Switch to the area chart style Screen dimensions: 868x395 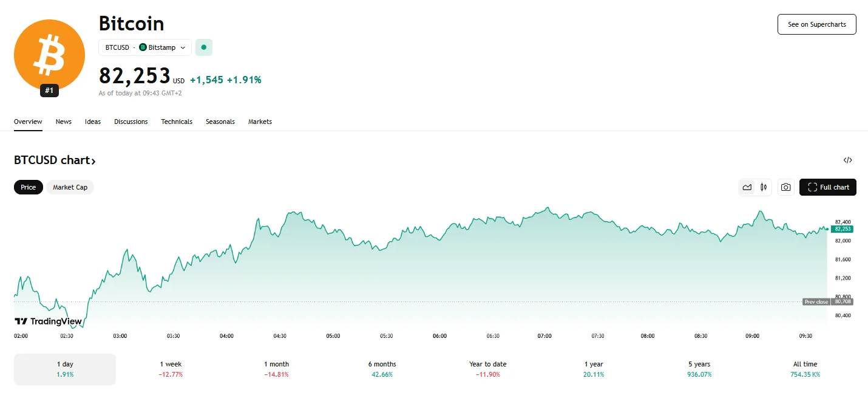747,187
